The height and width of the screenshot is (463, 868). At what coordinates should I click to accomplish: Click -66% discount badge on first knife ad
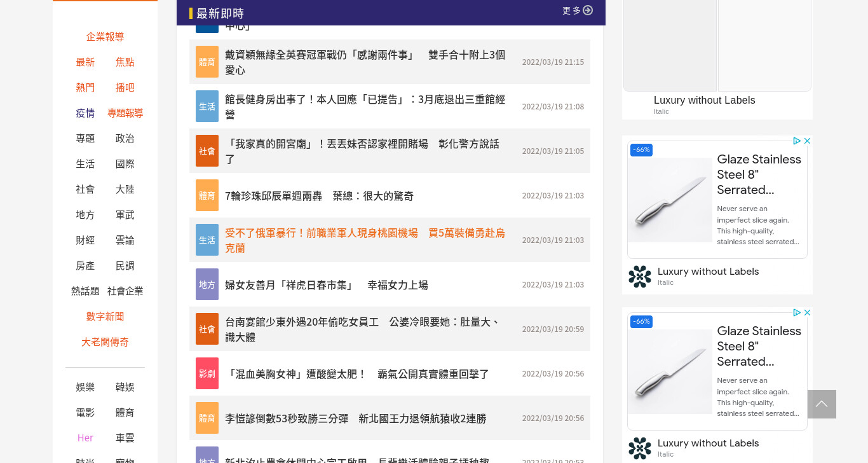[641, 149]
